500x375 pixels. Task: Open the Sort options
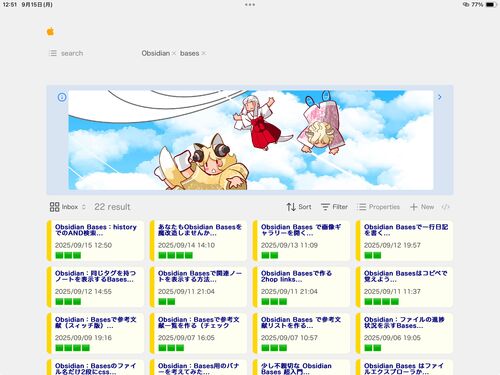point(299,207)
